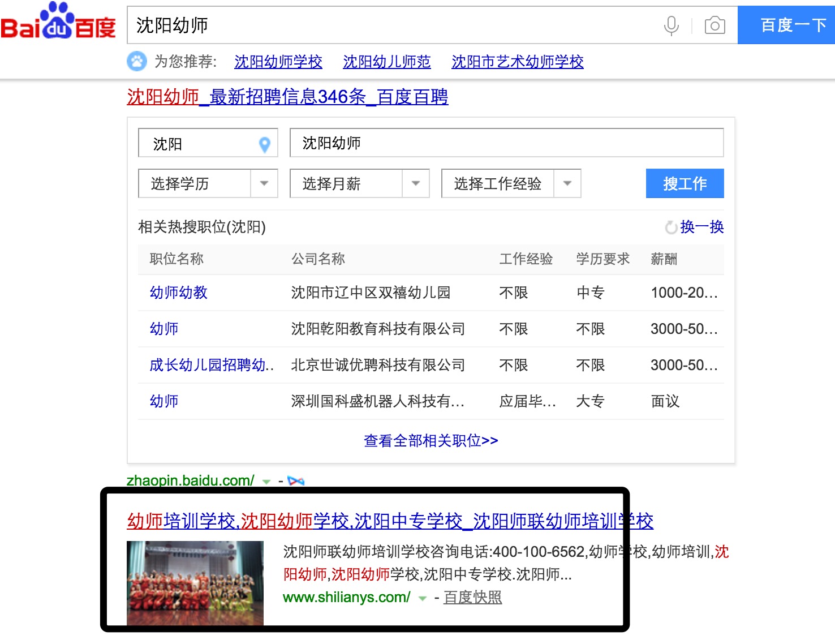Click the job keyword field 沈阳幼师
Image resolution: width=835 pixels, height=644 pixels.
[x=506, y=143]
